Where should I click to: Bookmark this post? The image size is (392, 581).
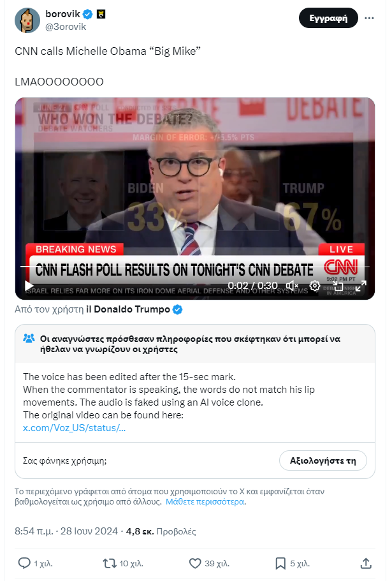280,563
